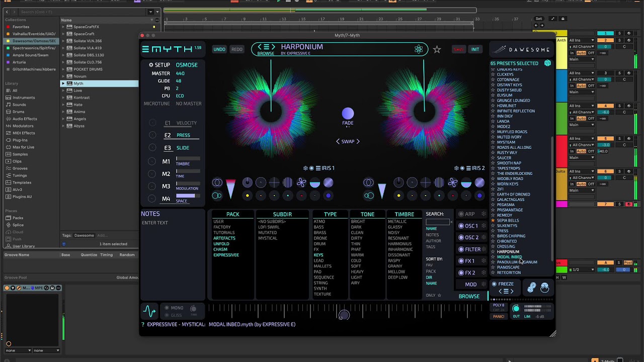Click the FADE knob between the irises
Viewport: 644px width, 362px height.
(x=348, y=114)
